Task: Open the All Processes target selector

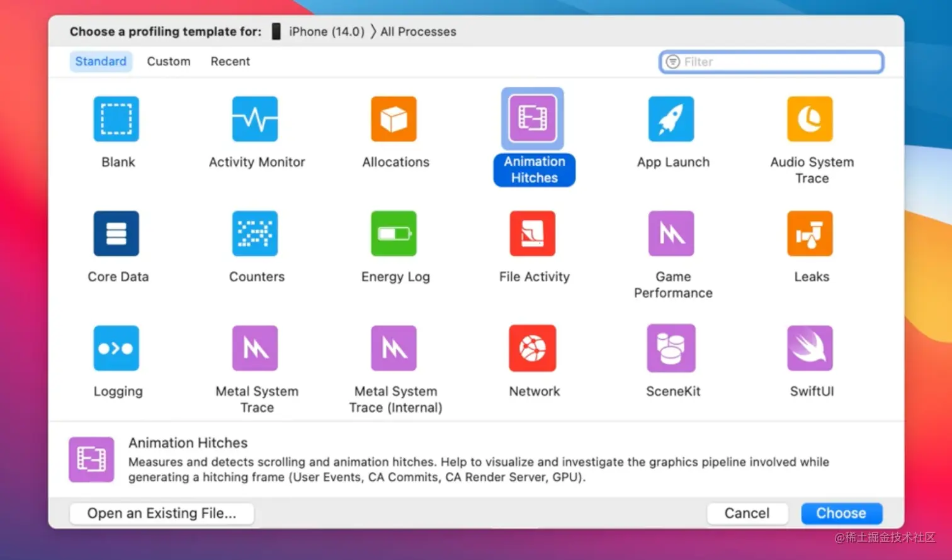Action: click(x=418, y=31)
